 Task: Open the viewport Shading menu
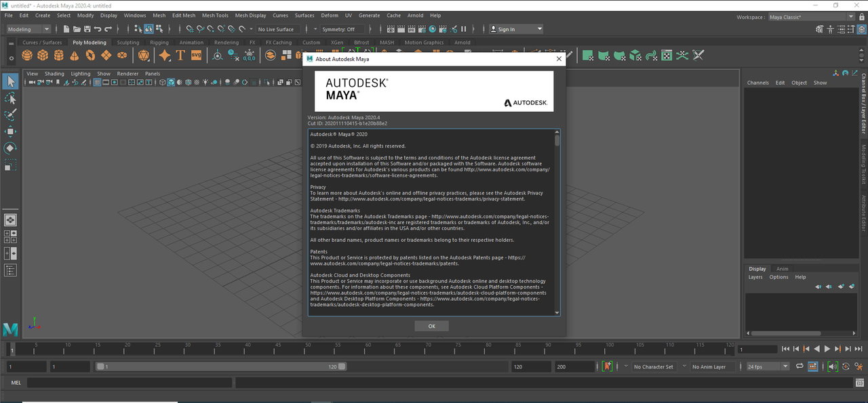point(54,73)
